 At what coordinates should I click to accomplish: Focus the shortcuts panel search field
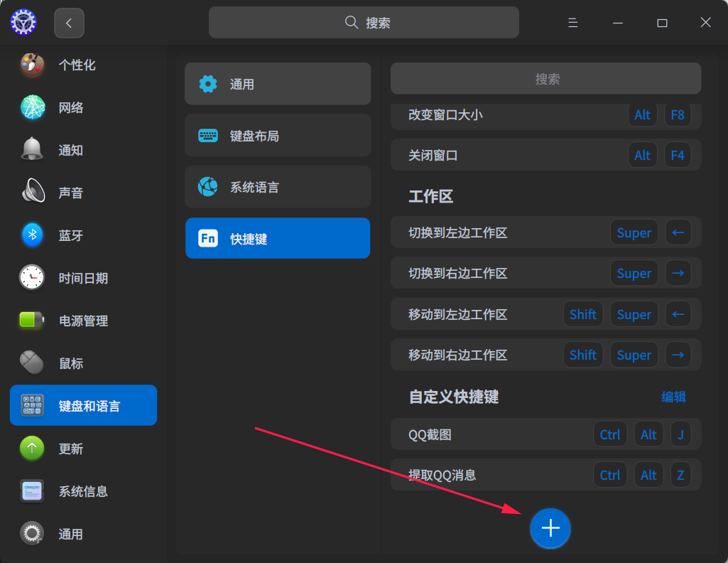[x=546, y=79]
